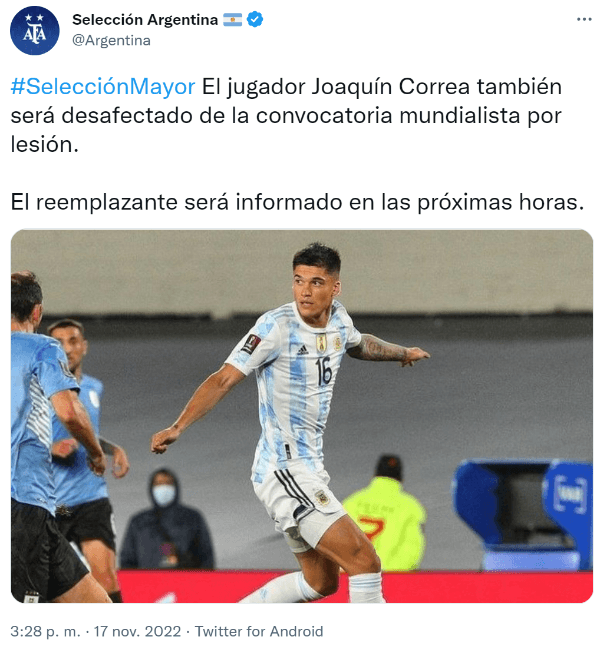Click the red advertising board in photo
The image size is (600, 650).
click(x=355, y=587)
